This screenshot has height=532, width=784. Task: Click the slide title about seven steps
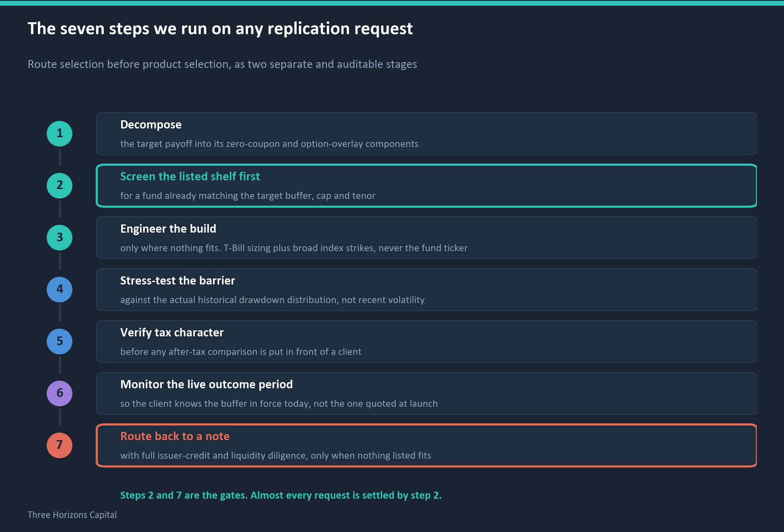click(x=220, y=29)
